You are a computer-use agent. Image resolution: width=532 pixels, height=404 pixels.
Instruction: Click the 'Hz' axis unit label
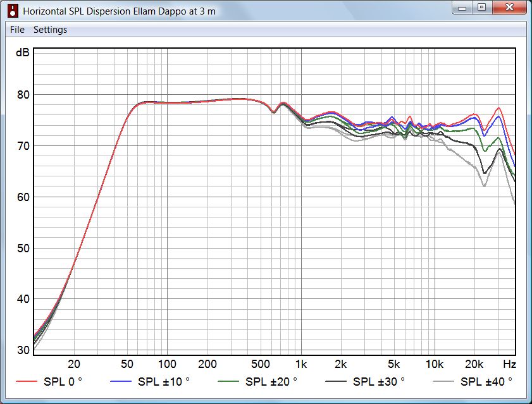coord(510,364)
